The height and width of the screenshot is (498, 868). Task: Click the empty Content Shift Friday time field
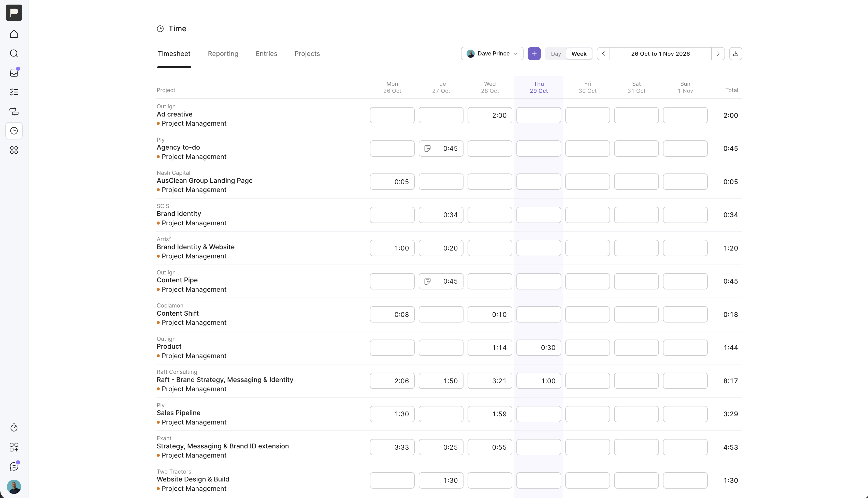tap(588, 314)
